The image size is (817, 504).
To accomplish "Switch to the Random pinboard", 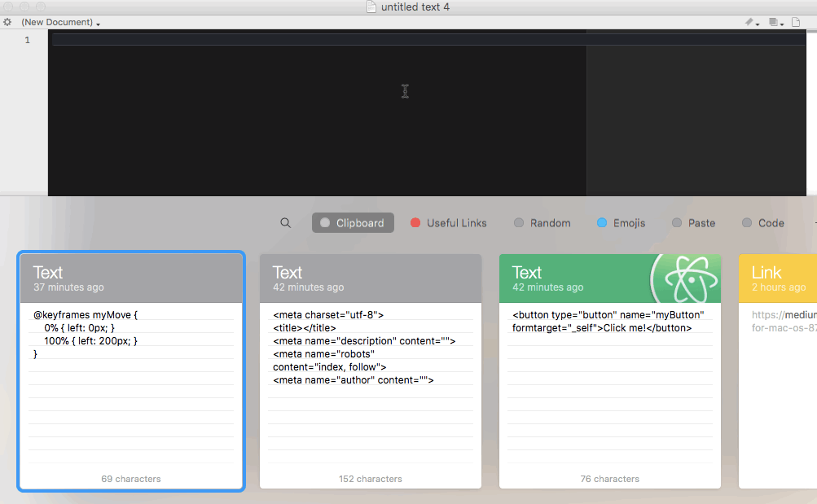I will (x=542, y=223).
